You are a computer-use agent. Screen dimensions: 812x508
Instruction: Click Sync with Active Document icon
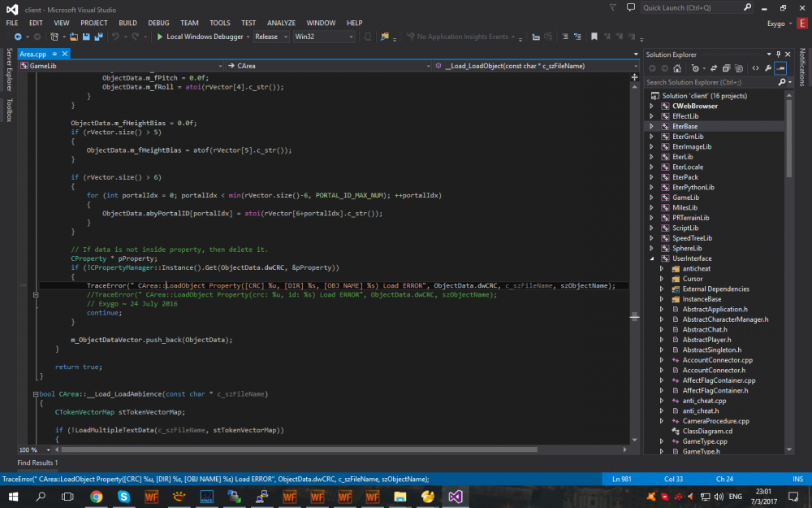pos(714,68)
